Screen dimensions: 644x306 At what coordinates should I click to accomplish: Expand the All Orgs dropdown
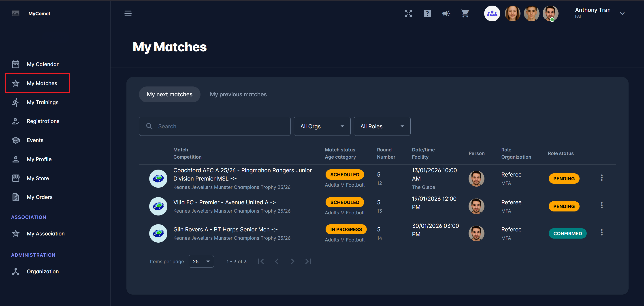322,126
